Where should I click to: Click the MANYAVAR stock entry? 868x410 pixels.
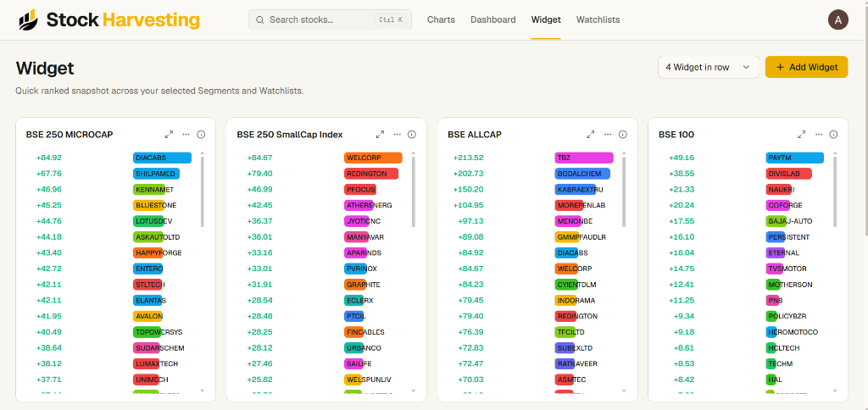click(x=364, y=237)
